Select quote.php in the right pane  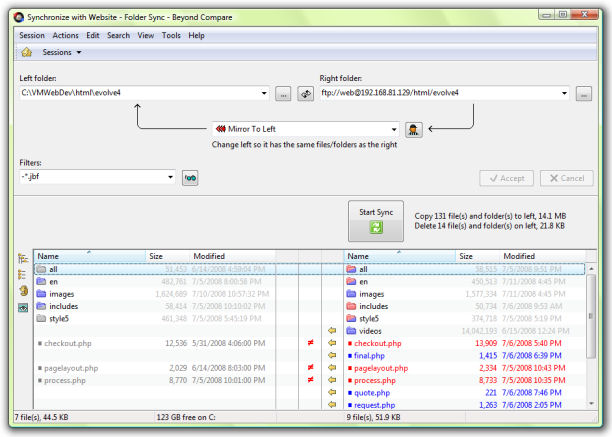(x=464, y=393)
